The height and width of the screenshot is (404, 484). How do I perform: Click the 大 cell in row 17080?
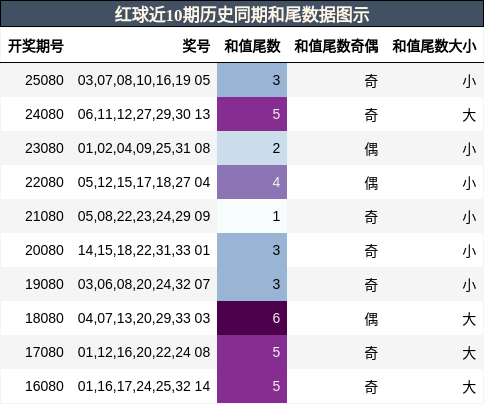[469, 353]
